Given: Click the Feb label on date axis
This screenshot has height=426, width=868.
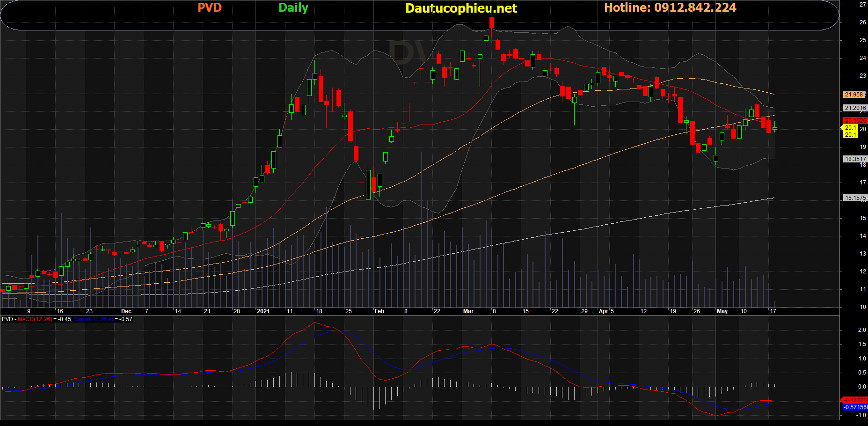Looking at the screenshot, I should (379, 311).
